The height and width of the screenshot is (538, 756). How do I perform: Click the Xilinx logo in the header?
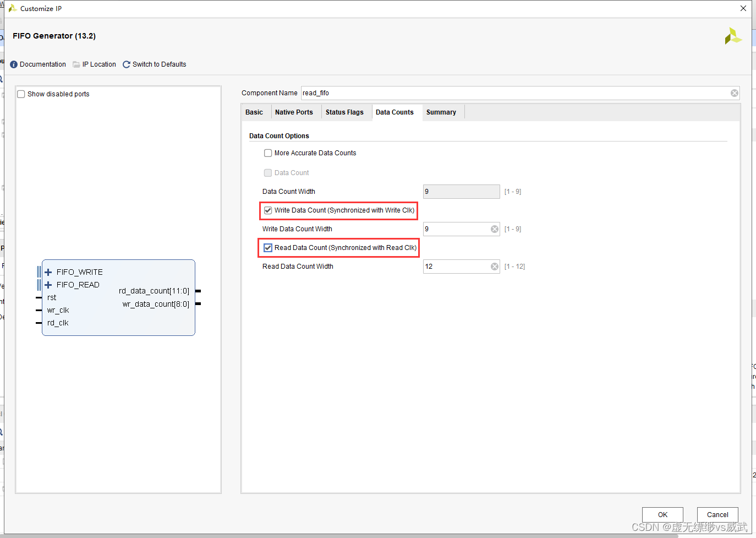click(x=733, y=36)
